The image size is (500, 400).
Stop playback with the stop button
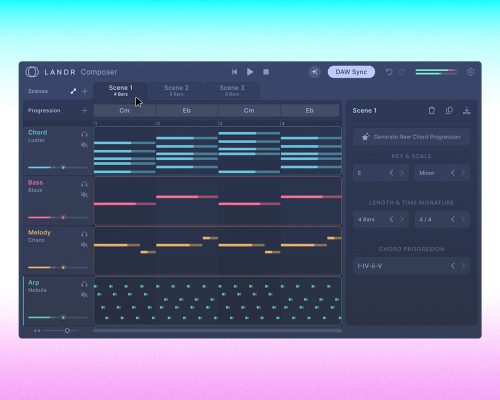(266, 72)
